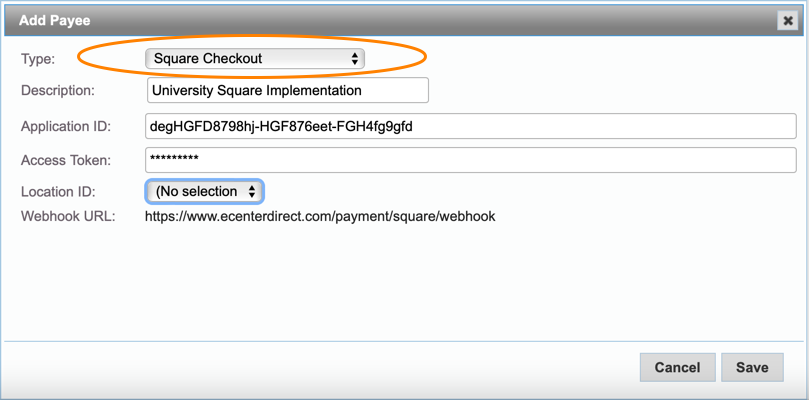Click the "Access Token:" label
Viewport: 809px width, 400px height.
point(65,160)
